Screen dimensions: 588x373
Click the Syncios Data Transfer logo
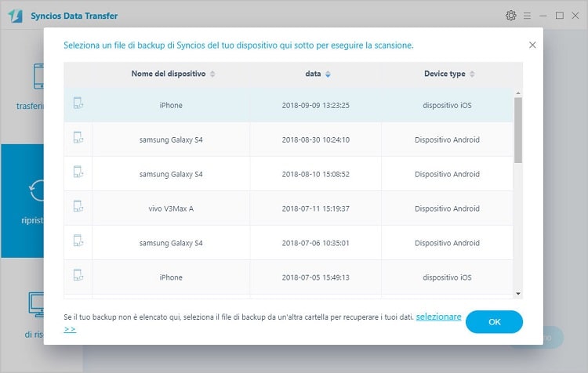[x=16, y=16]
